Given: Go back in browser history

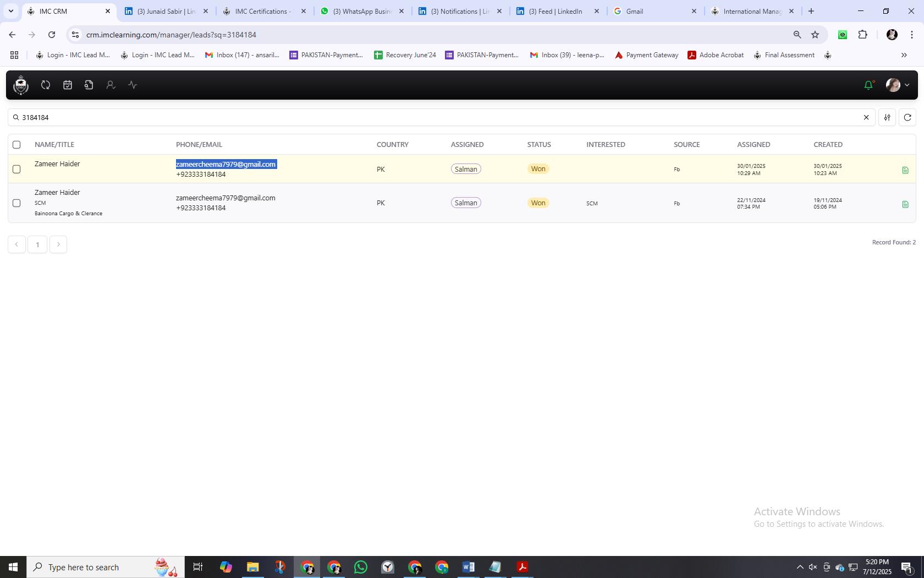Looking at the screenshot, I should click(x=12, y=35).
